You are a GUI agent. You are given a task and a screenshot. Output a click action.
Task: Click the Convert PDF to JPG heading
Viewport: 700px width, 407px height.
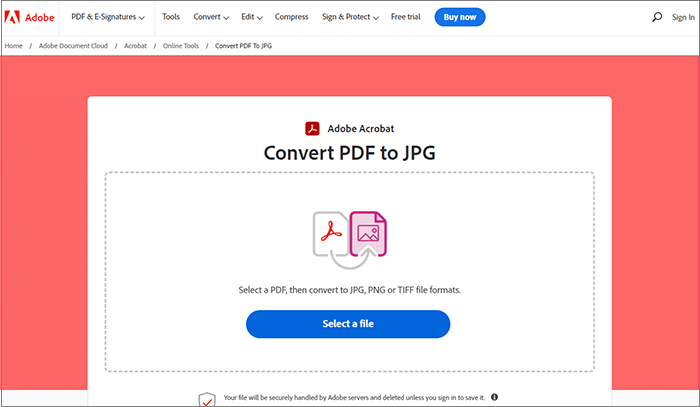(350, 153)
